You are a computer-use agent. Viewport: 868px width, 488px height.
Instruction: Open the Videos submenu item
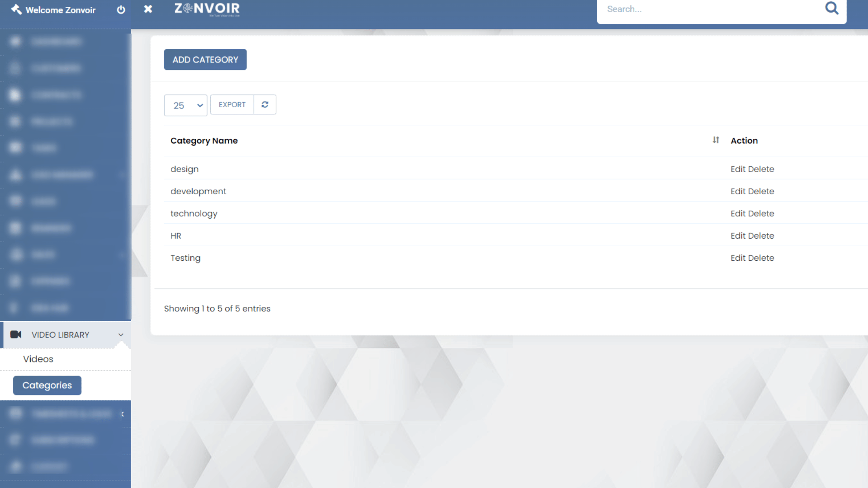(38, 359)
